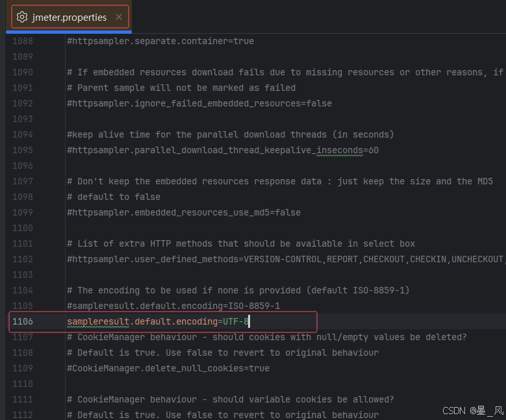Screen dimensions: 506x420
Task: Click the 'If embedded resources download fails' comment
Action: coord(285,72)
